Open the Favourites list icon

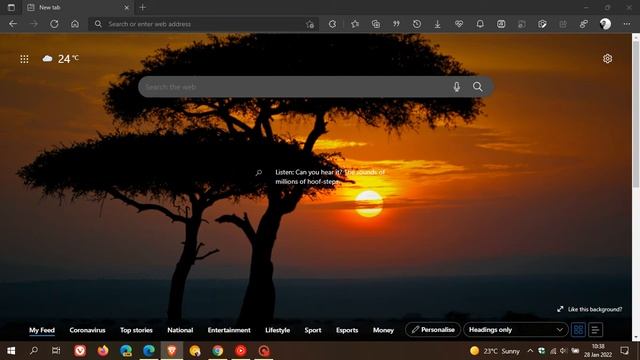click(355, 24)
